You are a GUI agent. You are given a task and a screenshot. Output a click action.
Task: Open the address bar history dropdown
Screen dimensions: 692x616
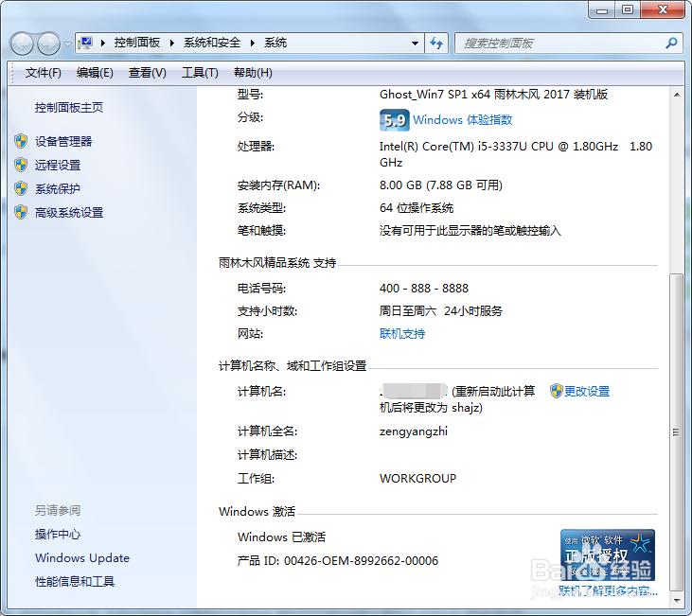415,44
